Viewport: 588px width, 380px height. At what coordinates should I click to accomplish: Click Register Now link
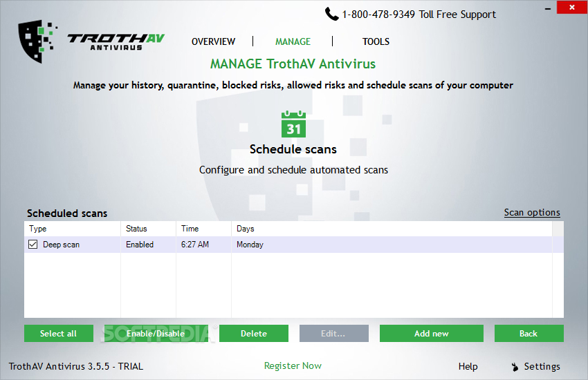click(x=293, y=365)
